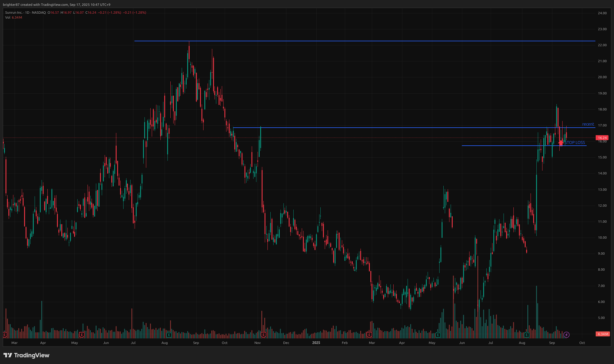Click the green earnings marker in August 2025

(x=526, y=335)
